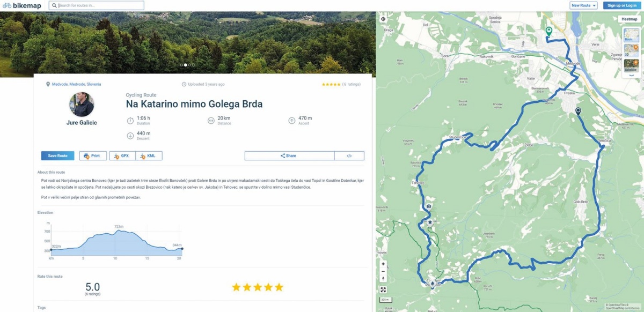Viewport: 644px width, 312px height.
Task: Expand more map styles chevron
Action: [631, 76]
